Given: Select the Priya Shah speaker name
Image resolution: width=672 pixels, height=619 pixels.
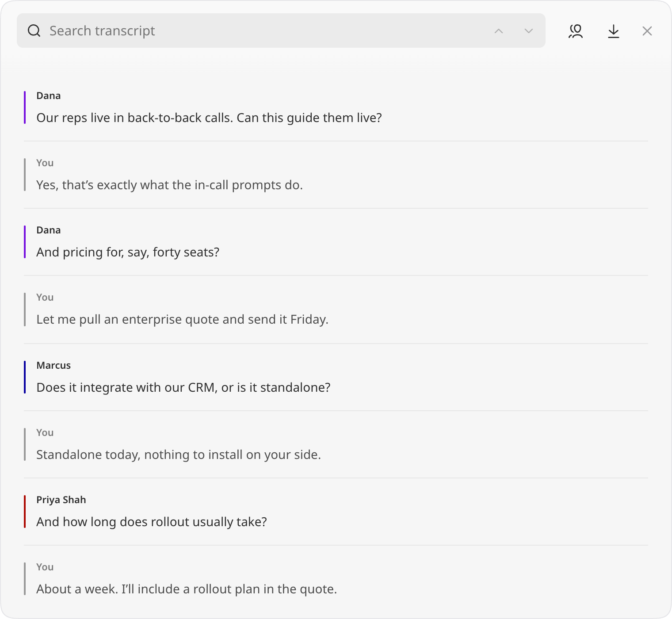Looking at the screenshot, I should [x=61, y=500].
